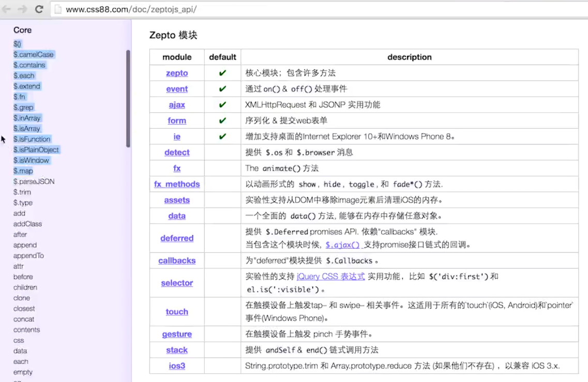The height and width of the screenshot is (382, 588).
Task: Go to $.isArray in sidebar list
Action: point(26,128)
